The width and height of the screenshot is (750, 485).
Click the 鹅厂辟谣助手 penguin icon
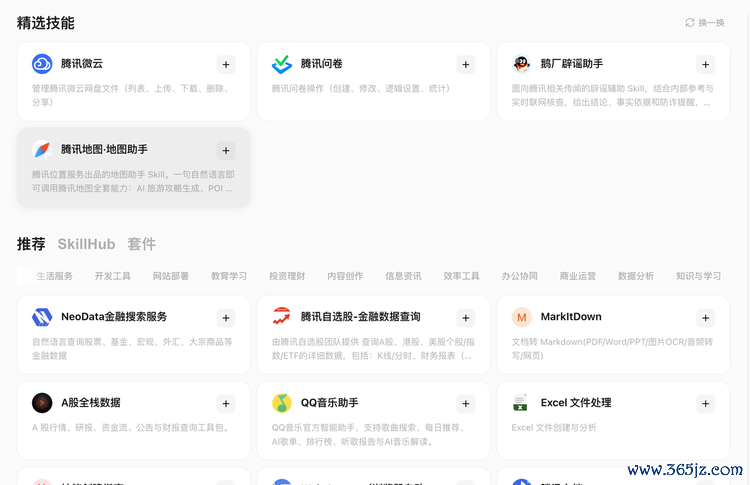pyautogui.click(x=521, y=64)
